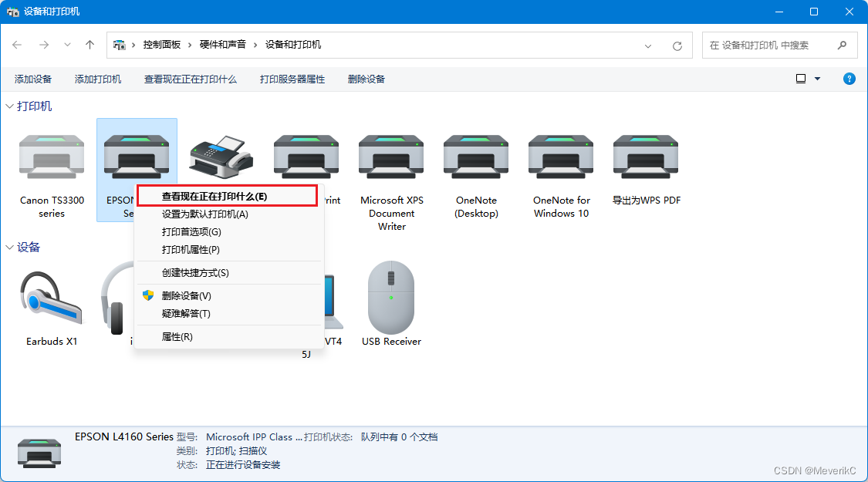
Task: Collapse the 设备 section
Action: tap(9, 247)
